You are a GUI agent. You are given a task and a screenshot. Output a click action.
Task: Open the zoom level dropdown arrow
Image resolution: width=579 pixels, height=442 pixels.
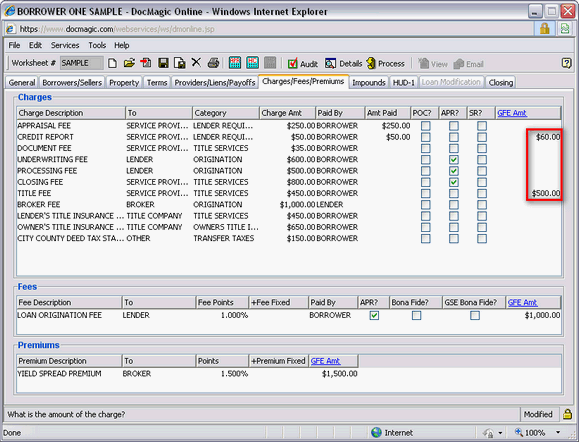(x=558, y=432)
